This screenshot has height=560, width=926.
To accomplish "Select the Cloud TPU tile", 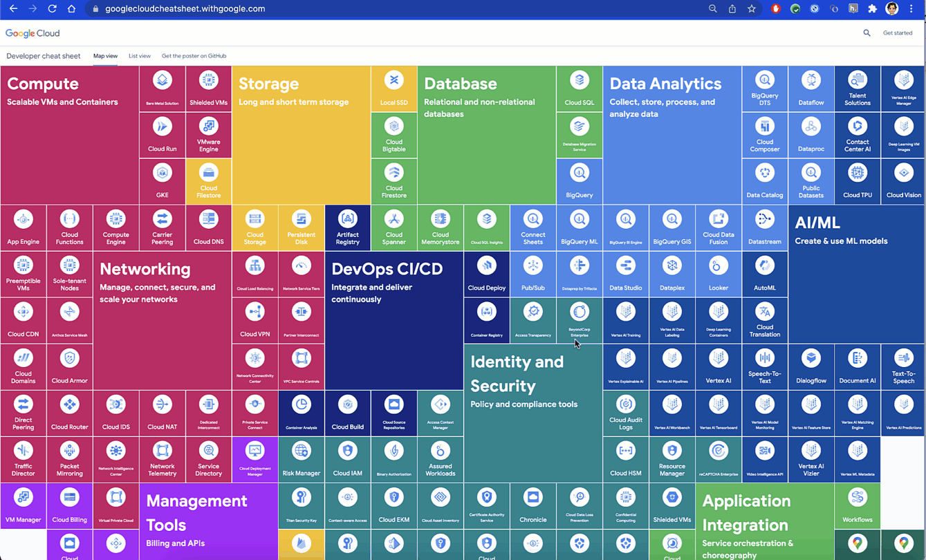I will [x=857, y=181].
